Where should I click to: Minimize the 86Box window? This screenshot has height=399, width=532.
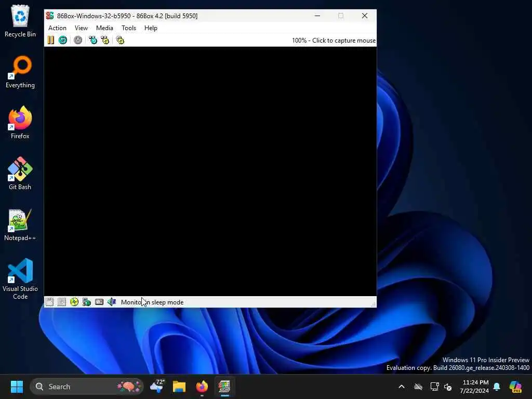(317, 16)
